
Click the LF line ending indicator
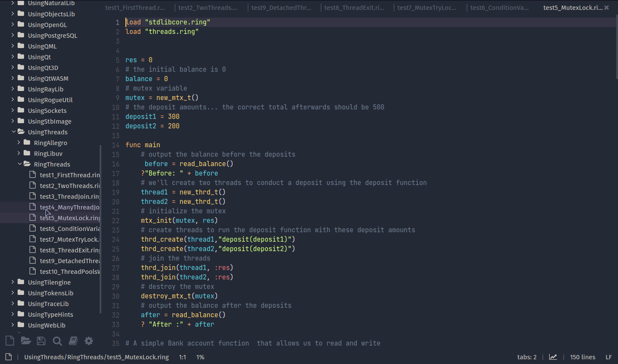(608, 357)
